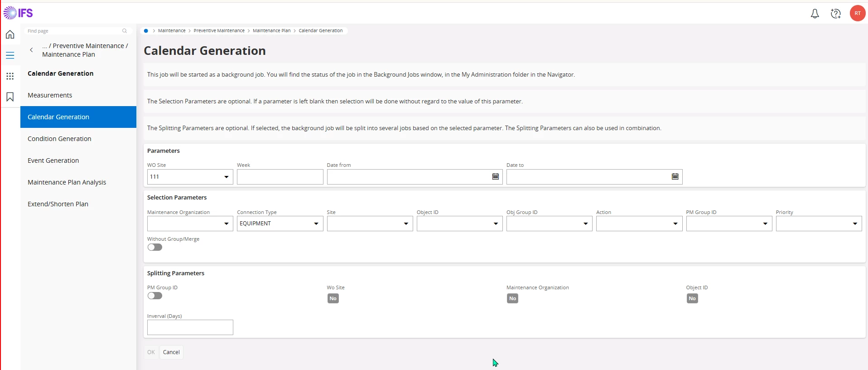Image resolution: width=868 pixels, height=370 pixels.
Task: Open the help question icon
Action: click(836, 14)
